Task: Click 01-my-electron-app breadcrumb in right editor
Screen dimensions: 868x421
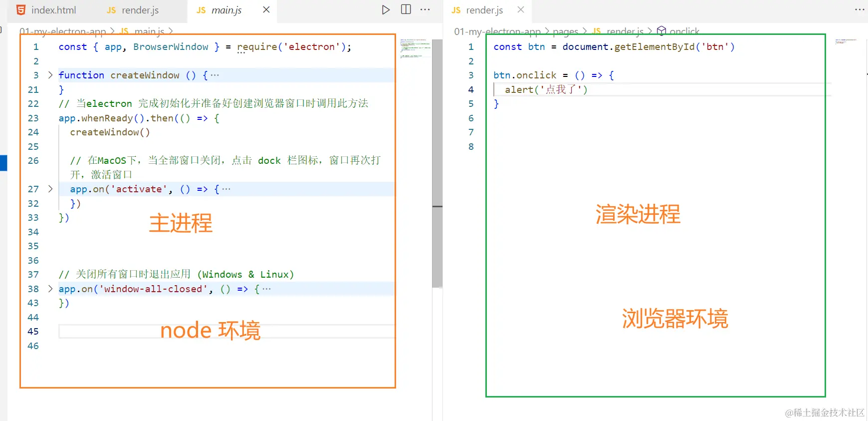Action: tap(497, 31)
